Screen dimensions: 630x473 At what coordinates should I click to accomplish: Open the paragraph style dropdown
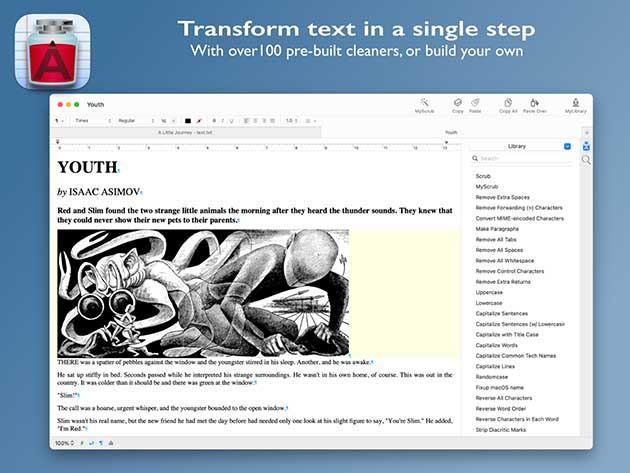point(59,121)
